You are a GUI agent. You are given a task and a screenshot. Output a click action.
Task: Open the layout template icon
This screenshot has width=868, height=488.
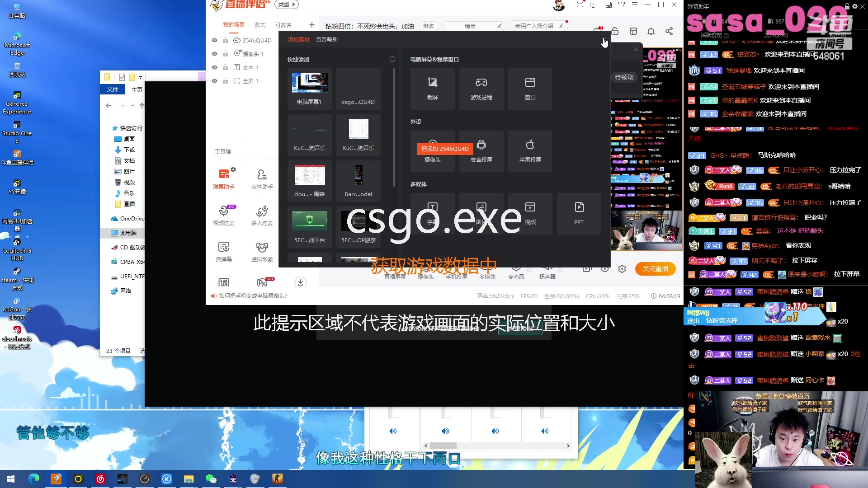(633, 31)
